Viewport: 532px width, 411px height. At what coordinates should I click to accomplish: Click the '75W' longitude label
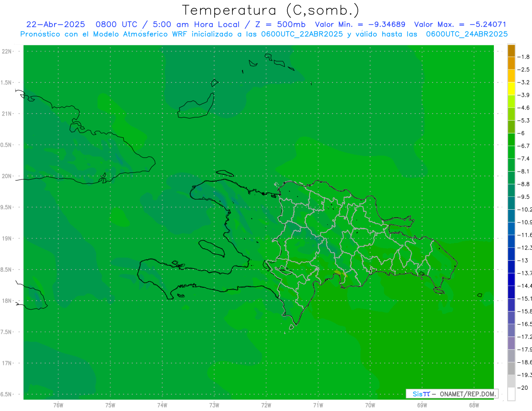[x=110, y=405]
